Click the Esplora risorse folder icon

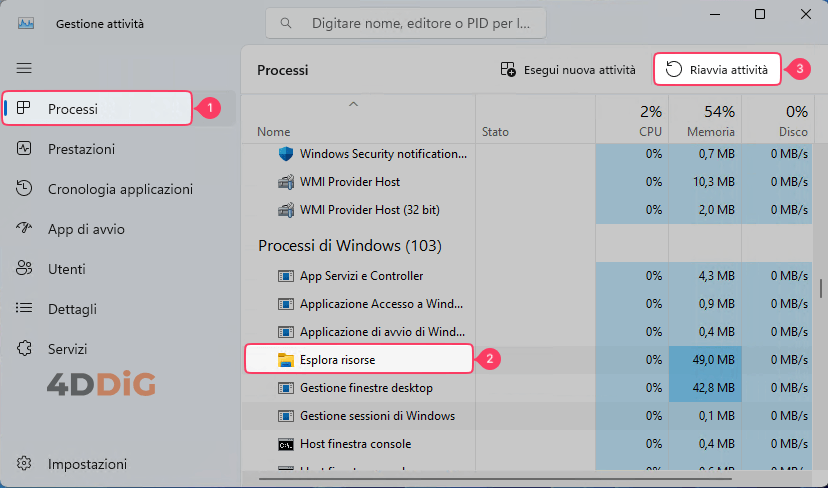pos(286,360)
